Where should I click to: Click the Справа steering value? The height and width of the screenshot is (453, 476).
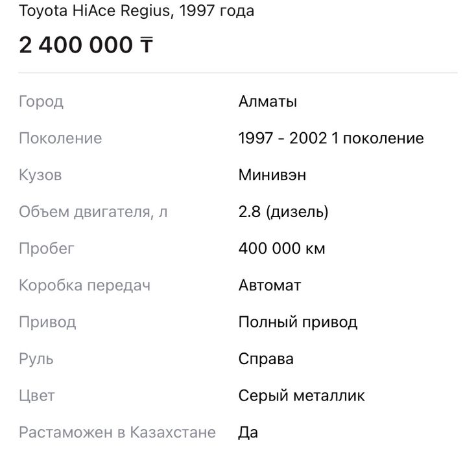click(266, 359)
